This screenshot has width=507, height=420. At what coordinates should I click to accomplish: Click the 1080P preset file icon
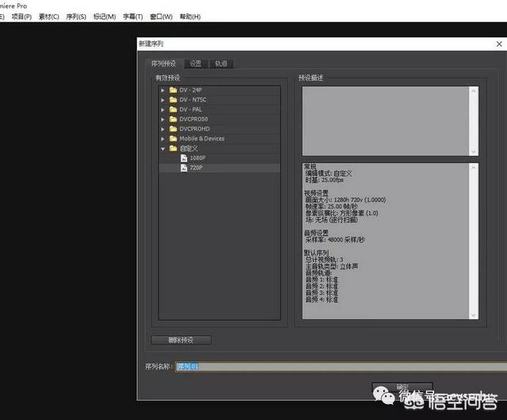point(184,158)
